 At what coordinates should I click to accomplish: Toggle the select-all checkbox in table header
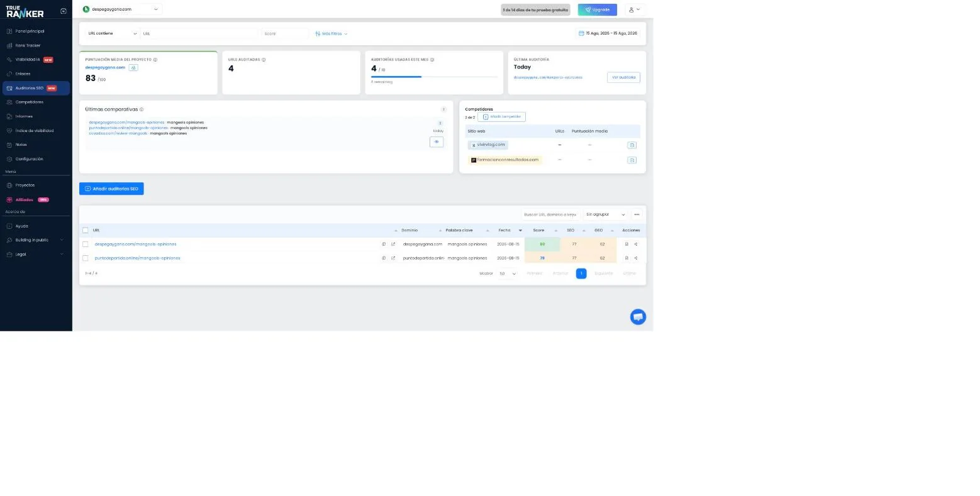click(x=86, y=230)
